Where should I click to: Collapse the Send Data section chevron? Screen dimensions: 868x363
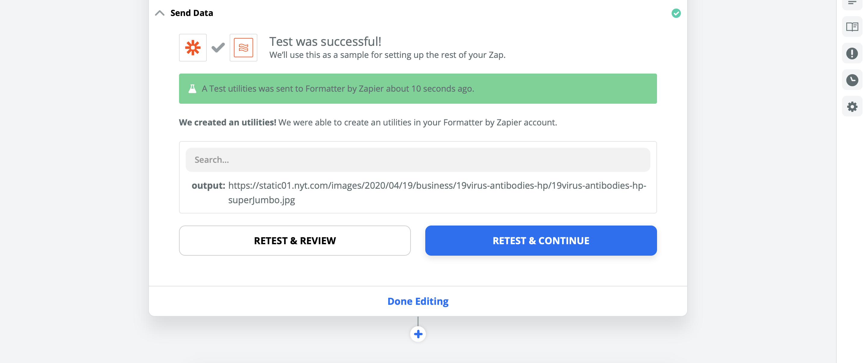[x=160, y=13]
